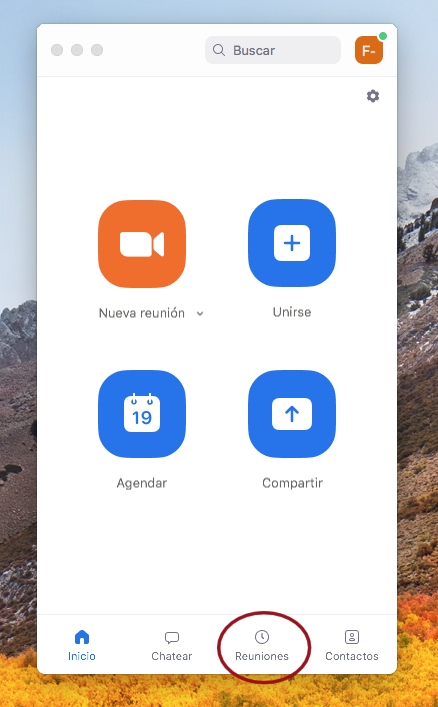Open settings via the gear icon

373,96
